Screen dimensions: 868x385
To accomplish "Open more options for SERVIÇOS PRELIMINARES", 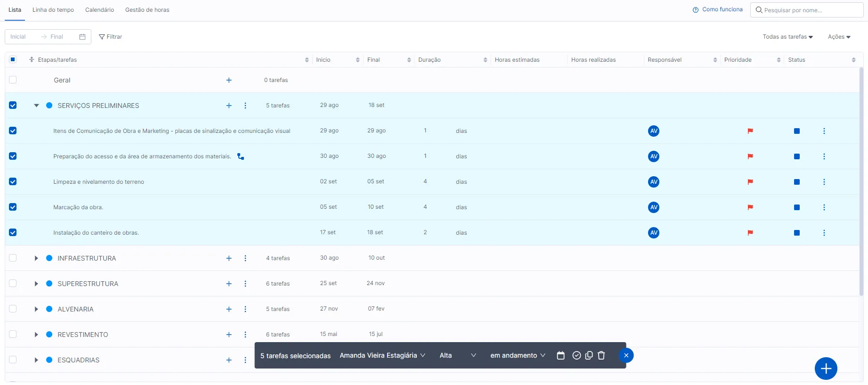I will 245,106.
